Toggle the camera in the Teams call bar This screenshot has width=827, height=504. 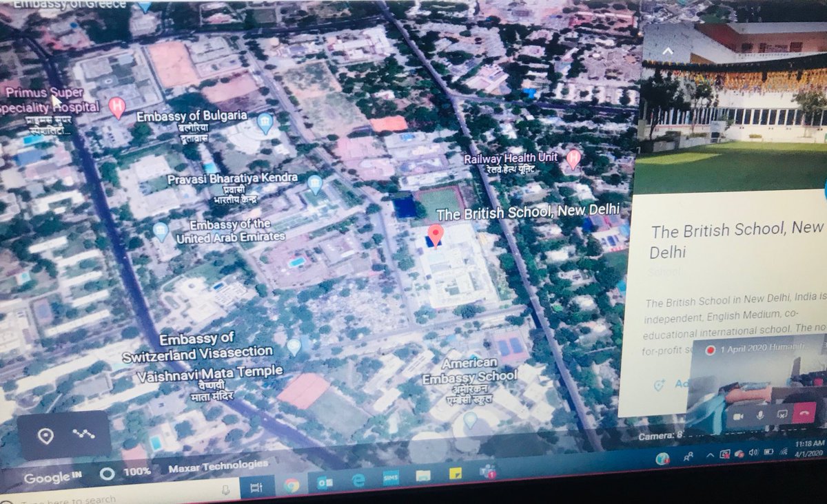pos(738,416)
